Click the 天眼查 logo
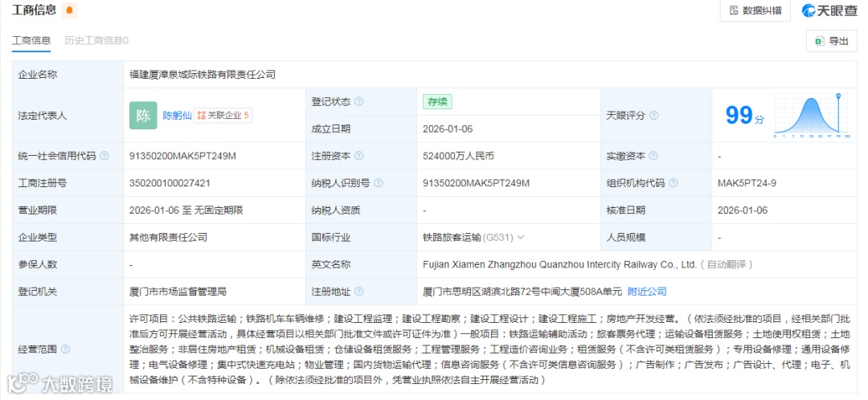Screen dimensions: 868x400 coord(829,10)
